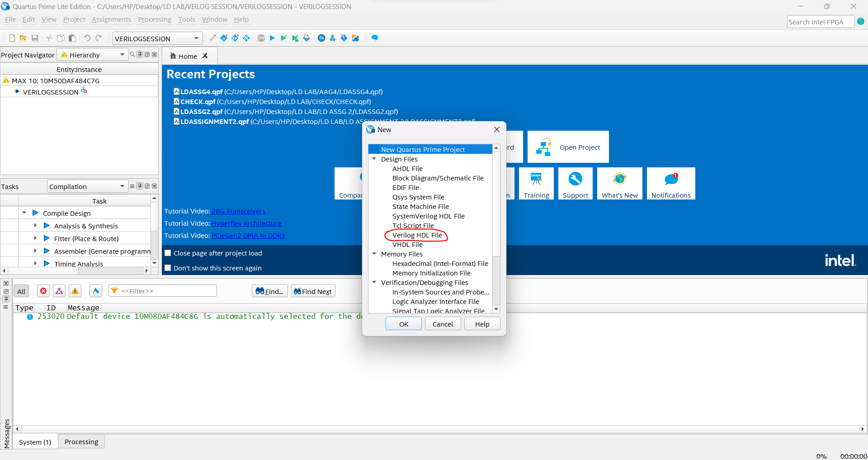Image resolution: width=868 pixels, height=460 pixels.
Task: Click Open Project tile on Home
Action: coord(568,147)
